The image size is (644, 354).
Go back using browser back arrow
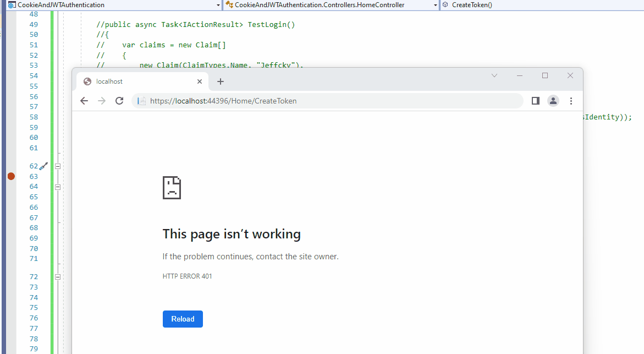coord(84,101)
